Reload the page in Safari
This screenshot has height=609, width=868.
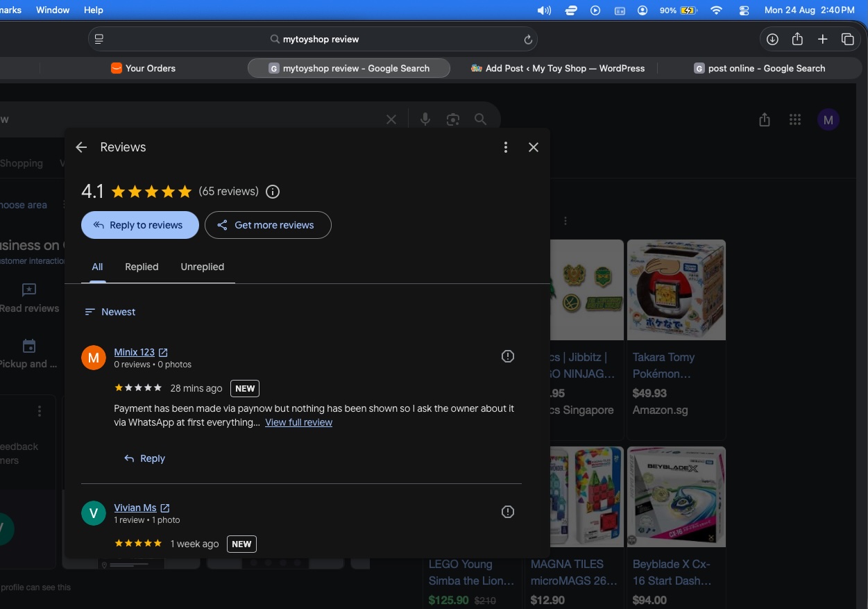[528, 40]
